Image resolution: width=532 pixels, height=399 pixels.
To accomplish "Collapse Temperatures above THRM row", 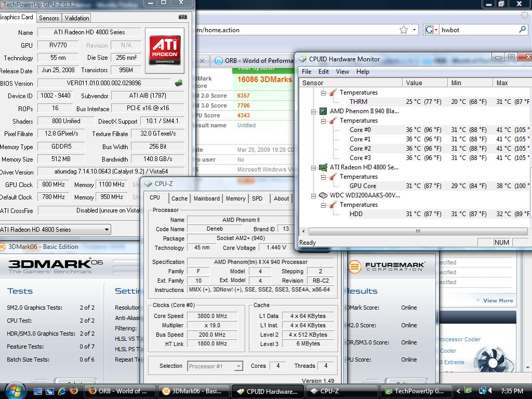I will 323,92.
